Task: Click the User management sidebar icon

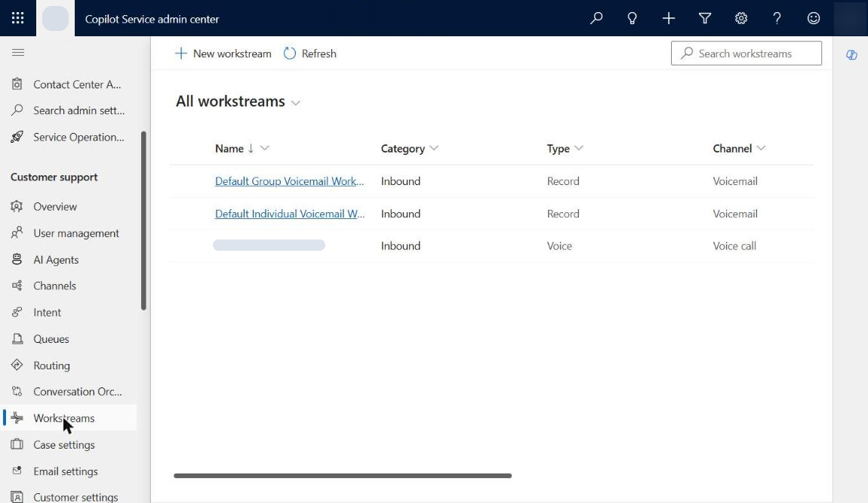Action: click(x=17, y=233)
